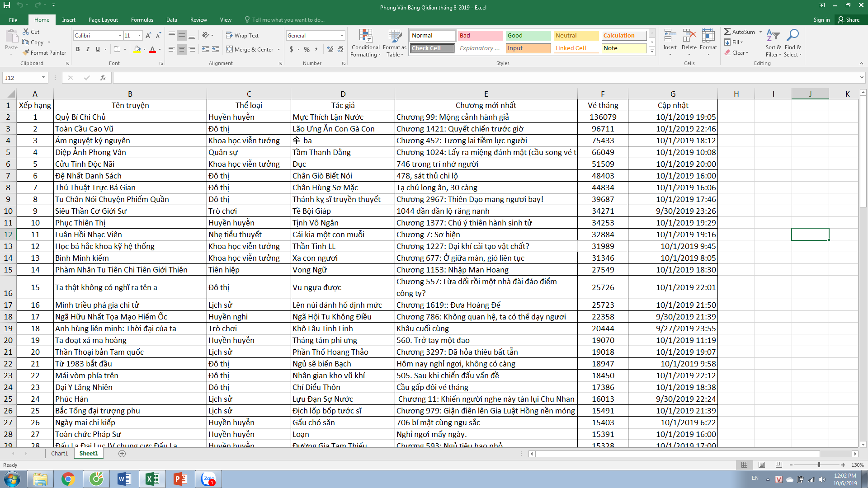
Task: Expand the number format dropdown
Action: click(342, 36)
